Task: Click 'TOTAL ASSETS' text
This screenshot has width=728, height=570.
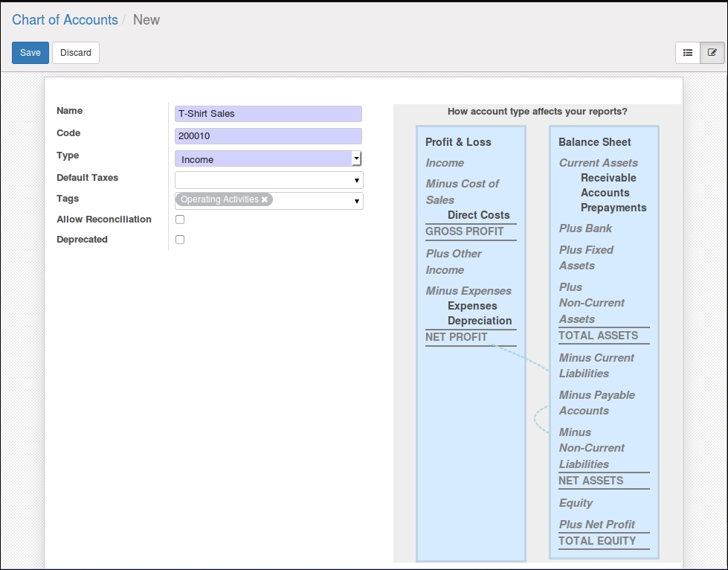Action: coord(598,336)
